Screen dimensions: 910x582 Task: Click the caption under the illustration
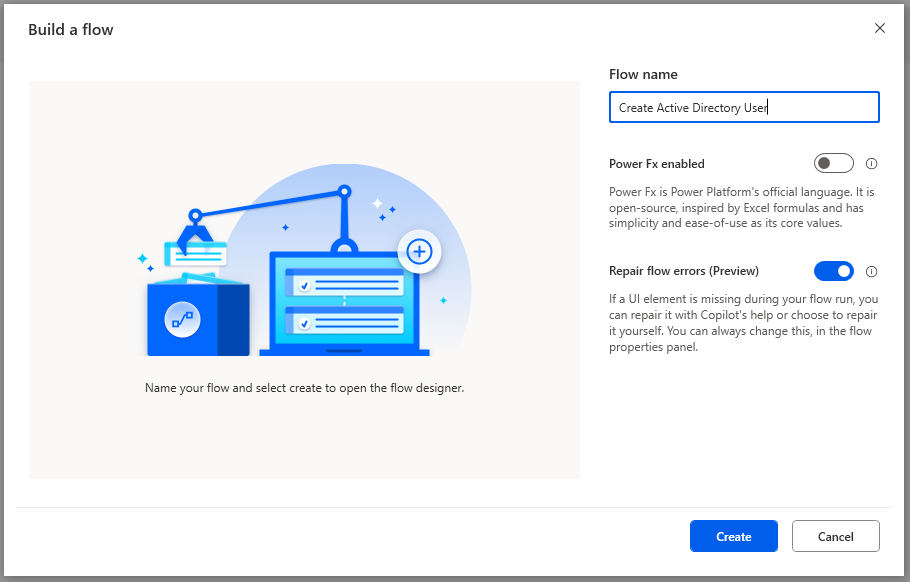(x=304, y=388)
